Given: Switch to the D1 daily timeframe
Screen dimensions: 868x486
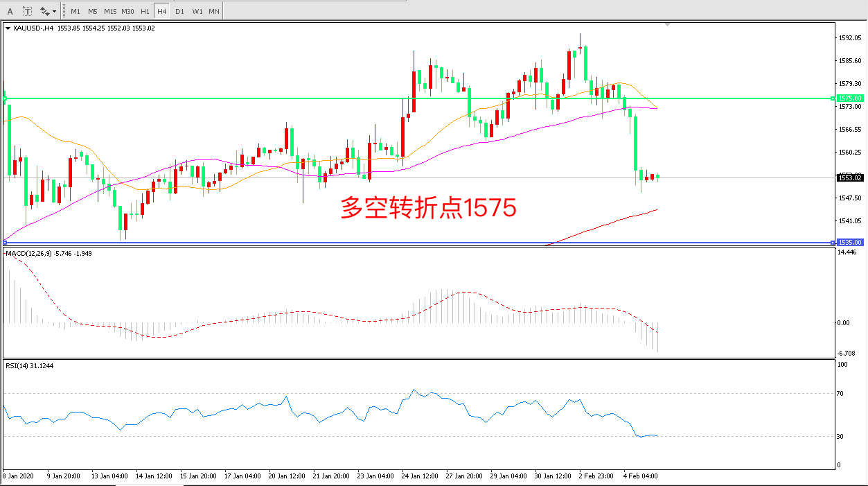Looking at the screenshot, I should pyautogui.click(x=179, y=11).
